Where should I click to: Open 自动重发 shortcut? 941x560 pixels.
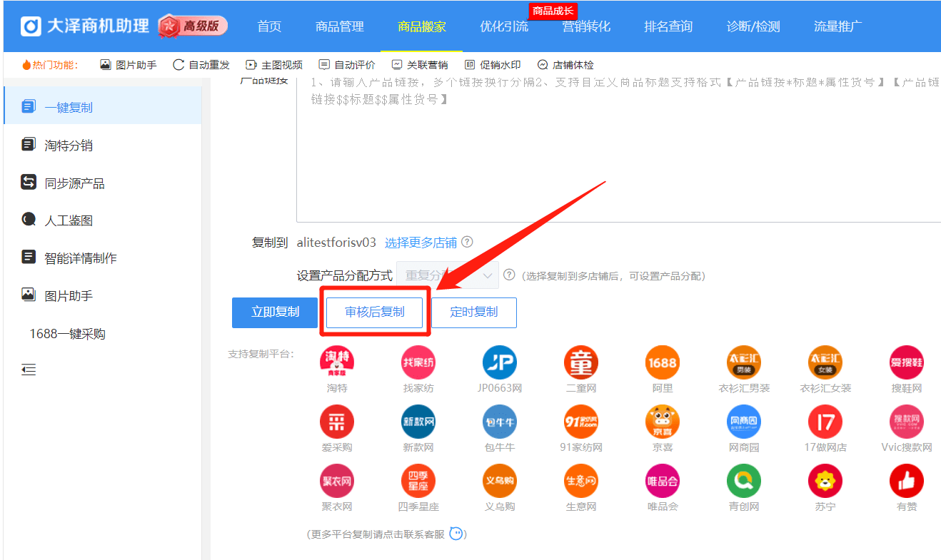tap(201, 65)
